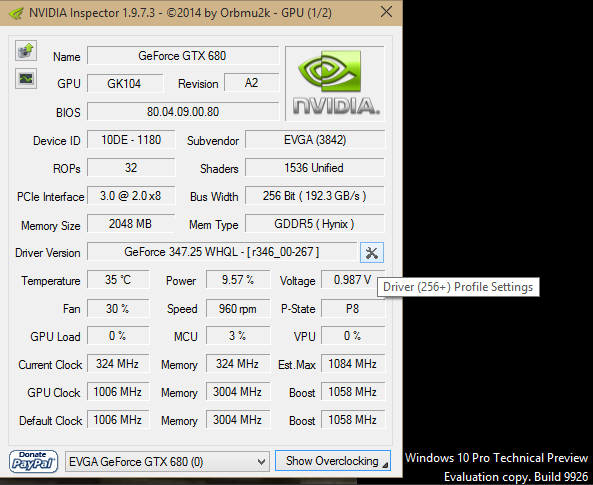The height and width of the screenshot is (485, 593).
Task: Open the sensor monitoring graph icon
Action: tap(26, 79)
